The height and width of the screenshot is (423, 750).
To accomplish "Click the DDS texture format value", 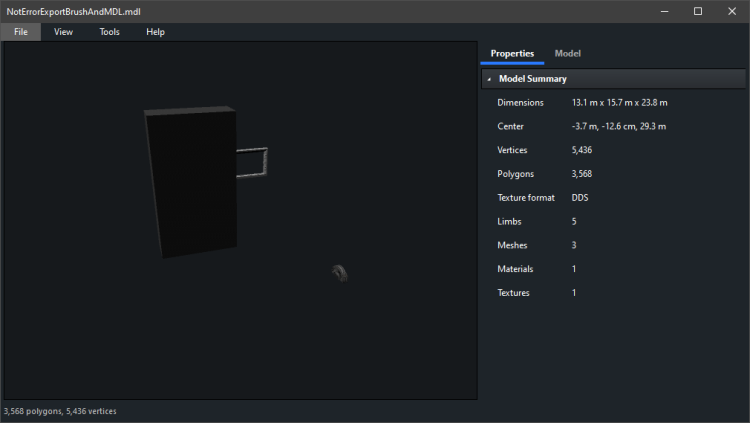I will [x=580, y=198].
